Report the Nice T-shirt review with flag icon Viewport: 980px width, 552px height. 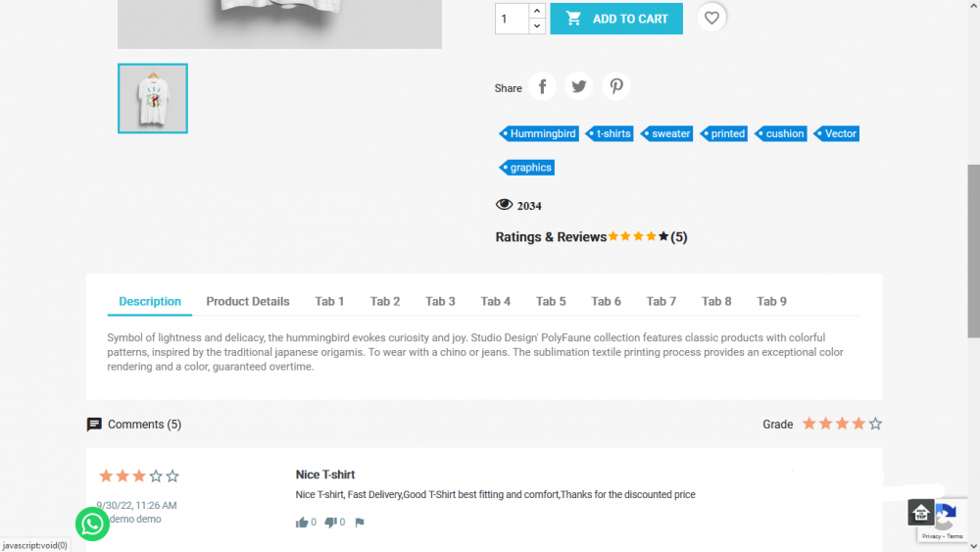point(360,522)
